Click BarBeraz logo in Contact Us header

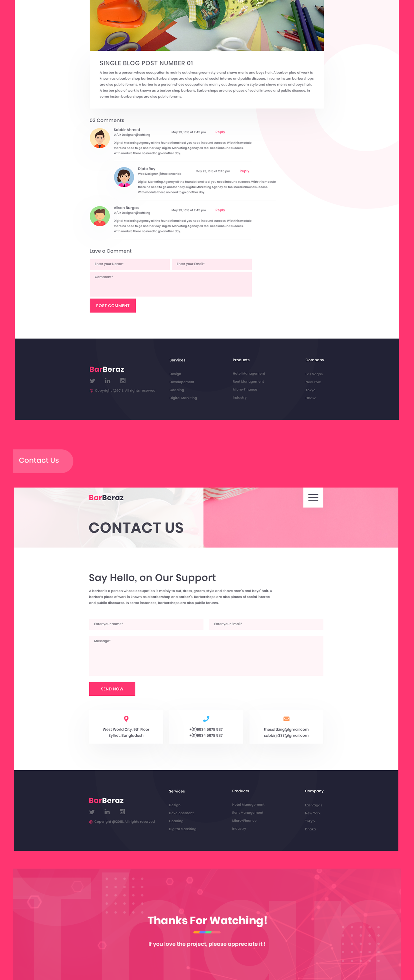pyautogui.click(x=105, y=497)
